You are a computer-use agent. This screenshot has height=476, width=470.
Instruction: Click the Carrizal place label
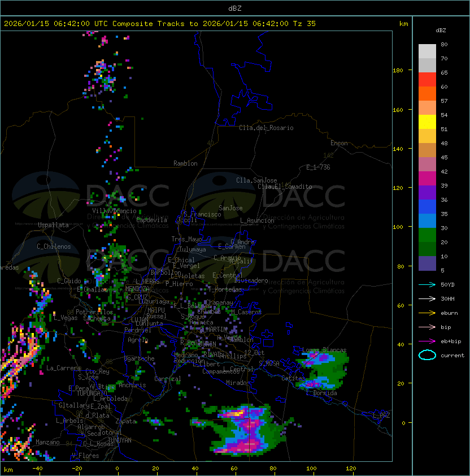click(167, 379)
